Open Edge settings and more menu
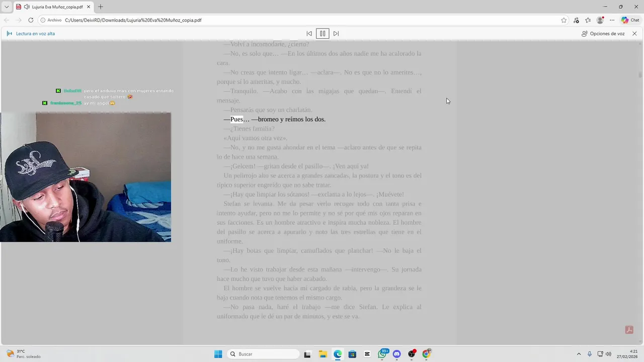 [x=612, y=20]
